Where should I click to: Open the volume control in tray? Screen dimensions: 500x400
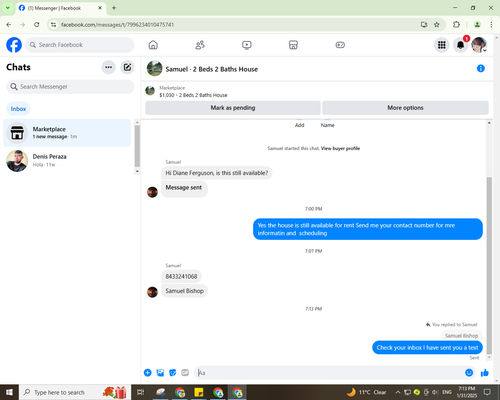pos(435,392)
